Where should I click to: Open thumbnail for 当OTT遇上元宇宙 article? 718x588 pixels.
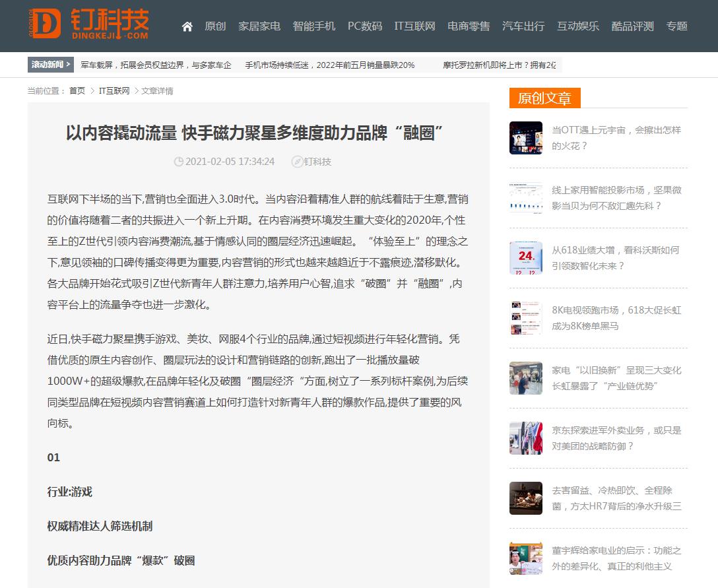point(526,138)
